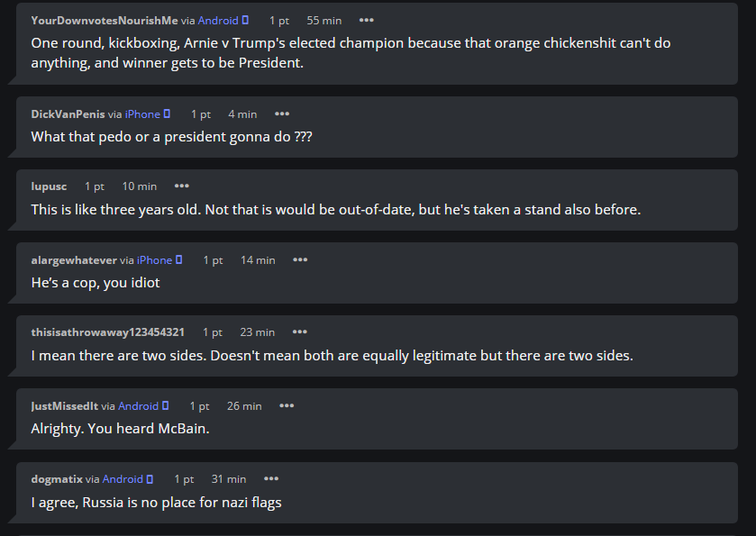Click phone icon beside JustMissedIt's Android link

point(166,406)
